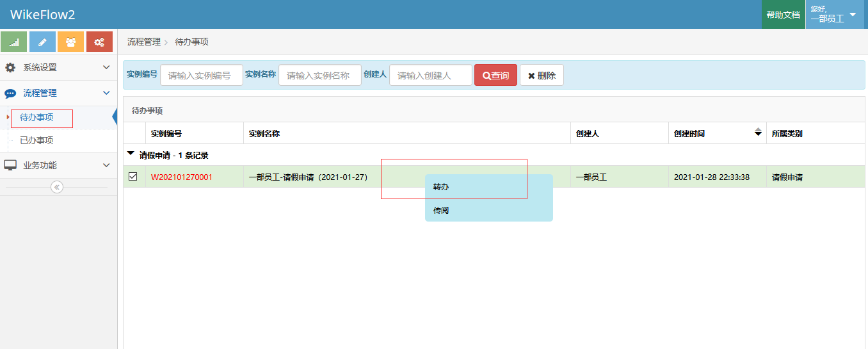Open the 帮助文档 help link
Image resolution: width=868 pixels, height=349 pixels.
point(783,14)
